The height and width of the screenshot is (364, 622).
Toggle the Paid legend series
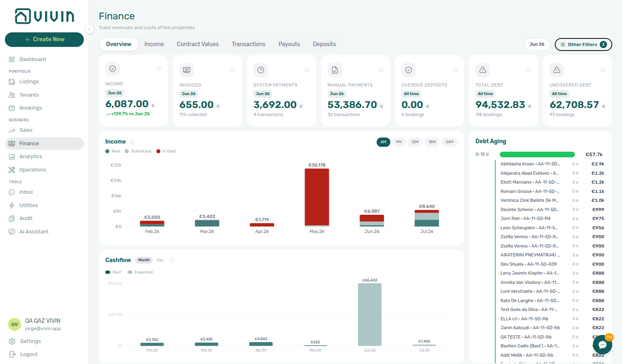click(113, 151)
